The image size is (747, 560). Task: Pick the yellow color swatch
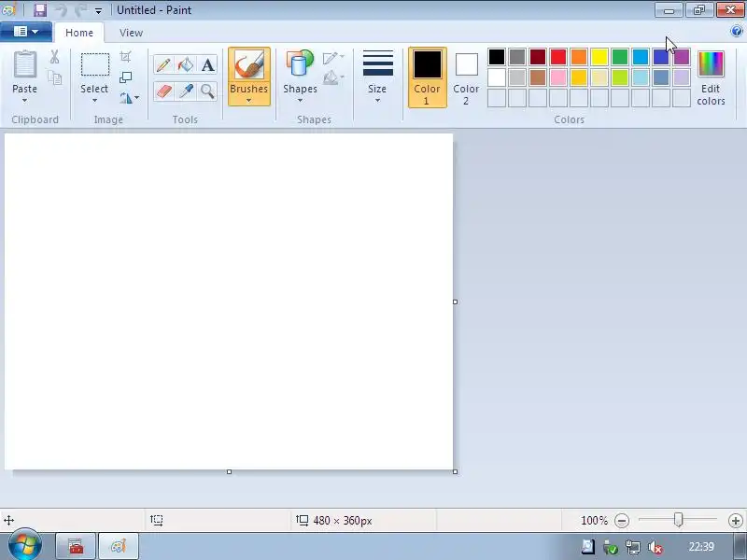pyautogui.click(x=599, y=57)
